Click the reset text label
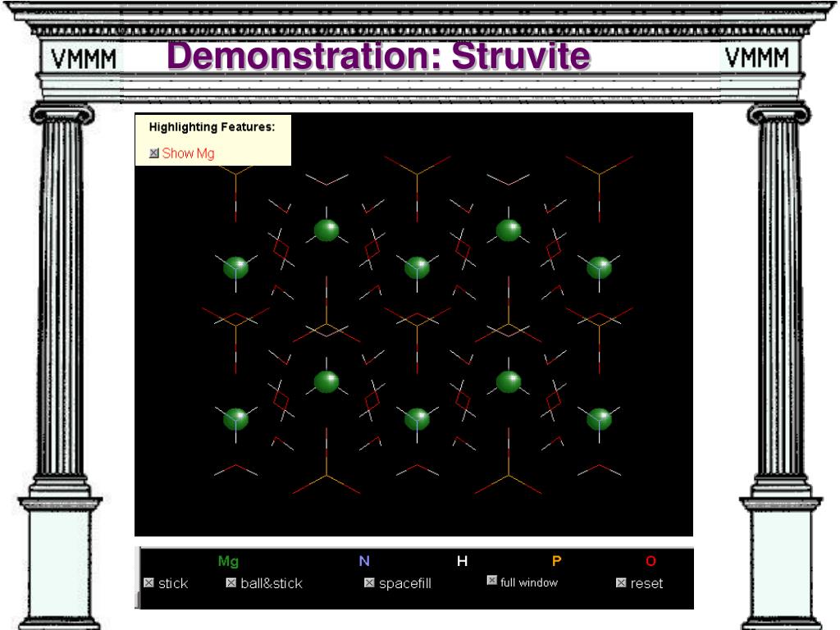Image resolution: width=840 pixels, height=630 pixels. [646, 583]
